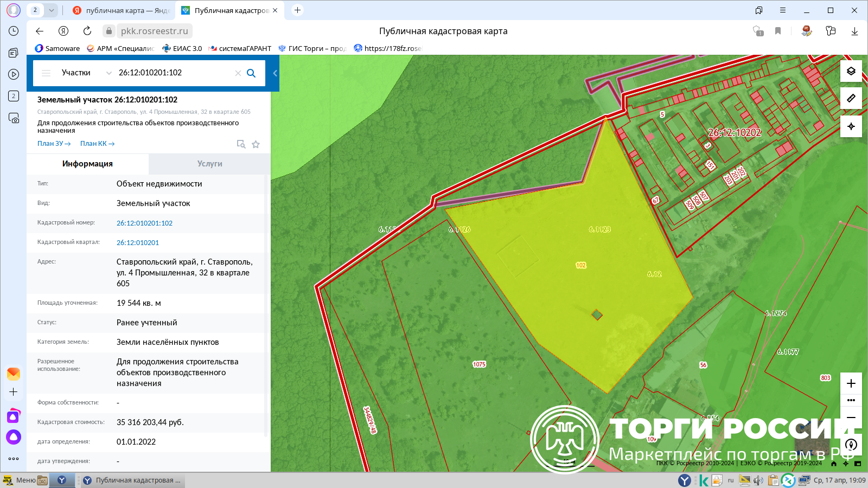Viewport: 868px width, 488px height.
Task: Add parcel to favorites with star icon
Action: 256,144
